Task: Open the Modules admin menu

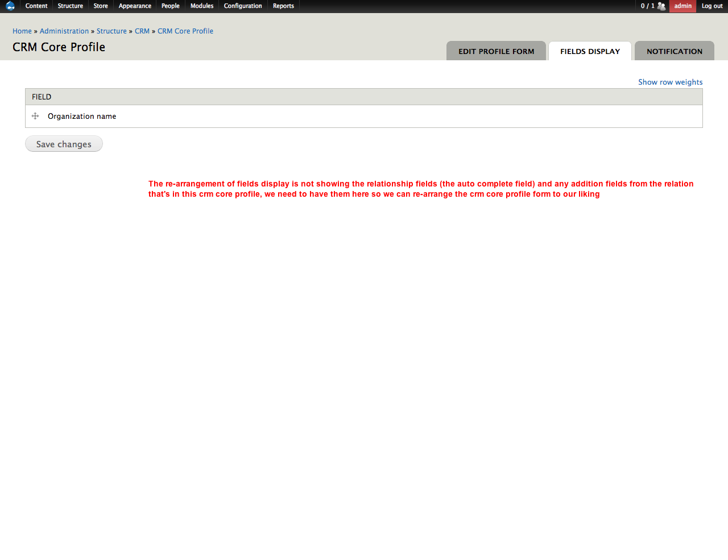Action: (202, 6)
